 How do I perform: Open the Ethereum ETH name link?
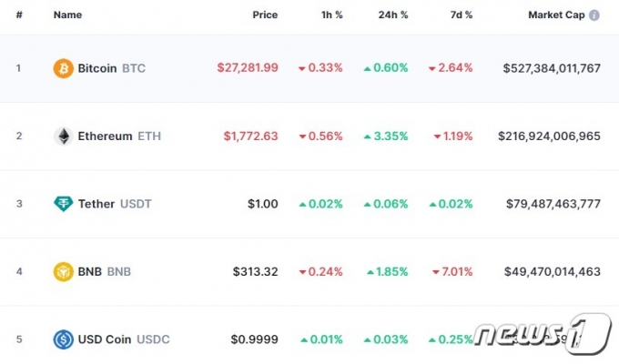[x=119, y=136]
